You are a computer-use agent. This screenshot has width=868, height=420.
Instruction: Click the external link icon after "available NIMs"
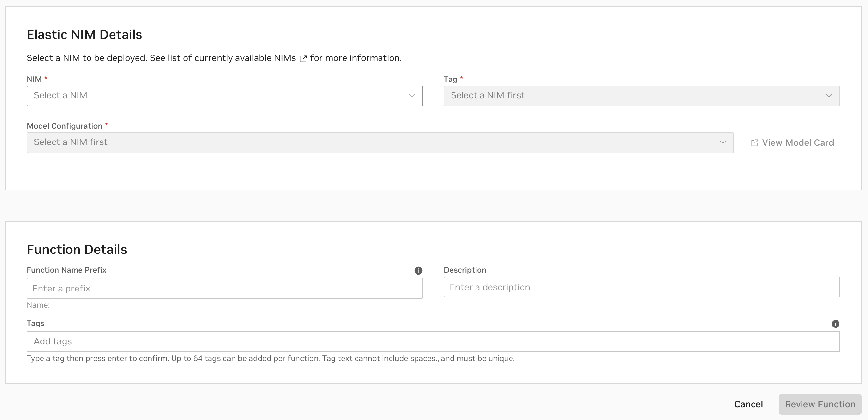303,59
